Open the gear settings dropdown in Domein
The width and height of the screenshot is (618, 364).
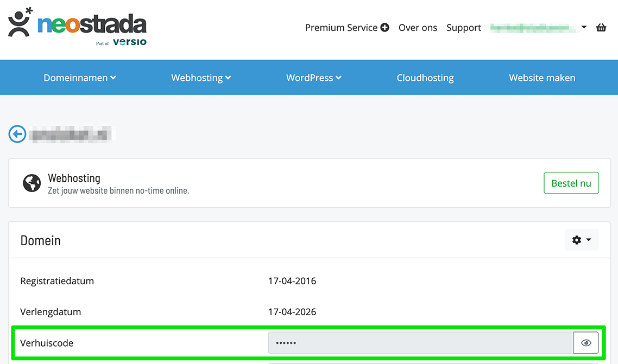(x=582, y=240)
